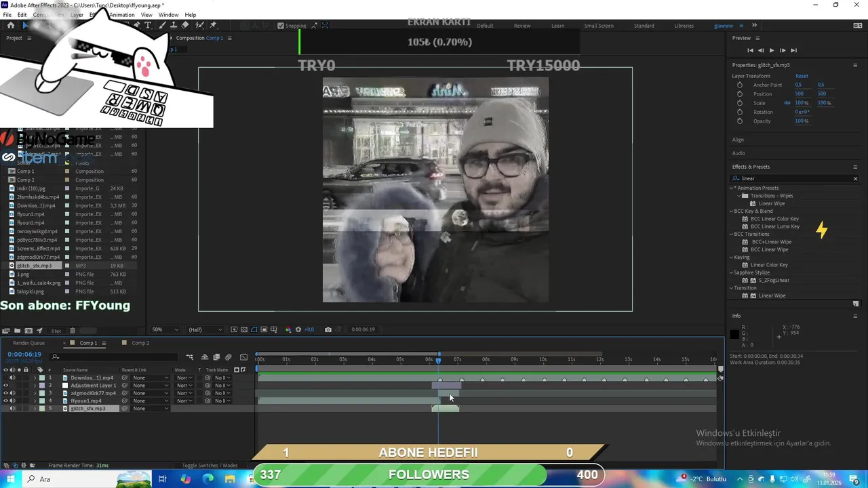Screen dimensions: 868x488
Task: Click the Graph Editor icon in timeline
Action: coord(244,357)
